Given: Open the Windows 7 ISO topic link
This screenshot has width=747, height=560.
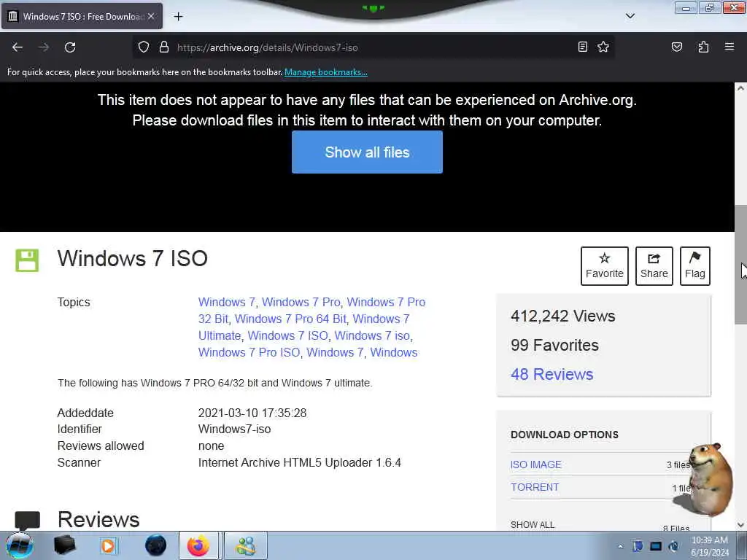Looking at the screenshot, I should (287, 335).
